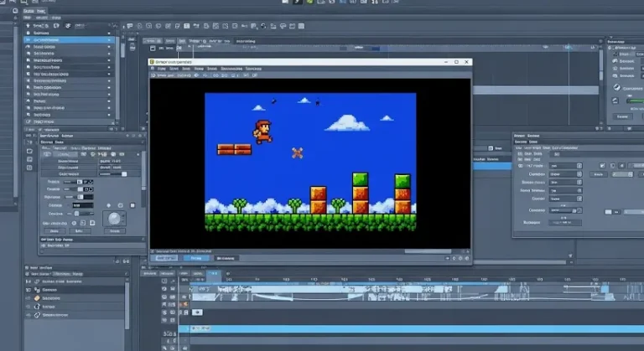This screenshot has width=644, height=351.
Task: Check the box in the panel right of preview window
Action: (x=491, y=148)
